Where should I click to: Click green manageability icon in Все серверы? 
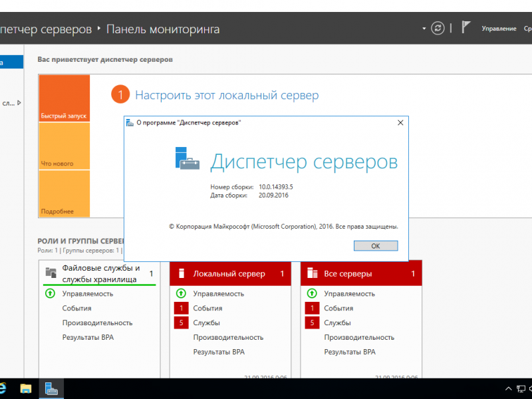point(312,293)
